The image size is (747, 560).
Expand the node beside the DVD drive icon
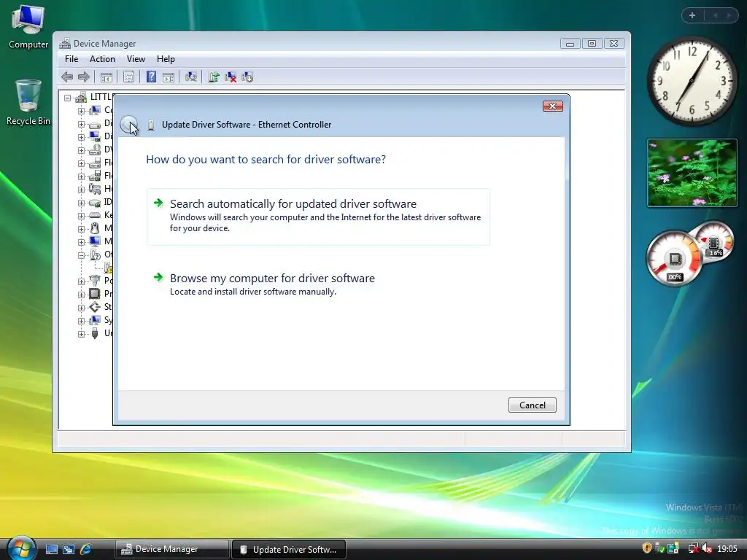pos(81,150)
